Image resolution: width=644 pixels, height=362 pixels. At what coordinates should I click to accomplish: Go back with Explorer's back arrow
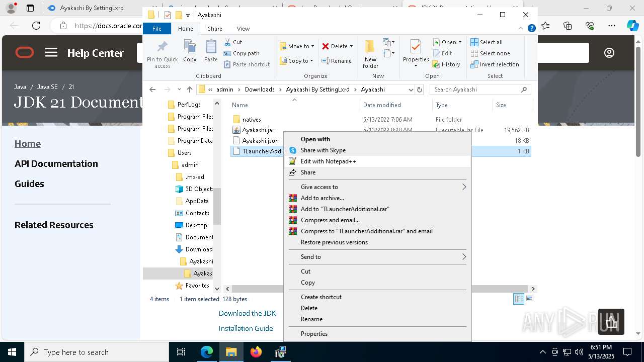point(152,89)
